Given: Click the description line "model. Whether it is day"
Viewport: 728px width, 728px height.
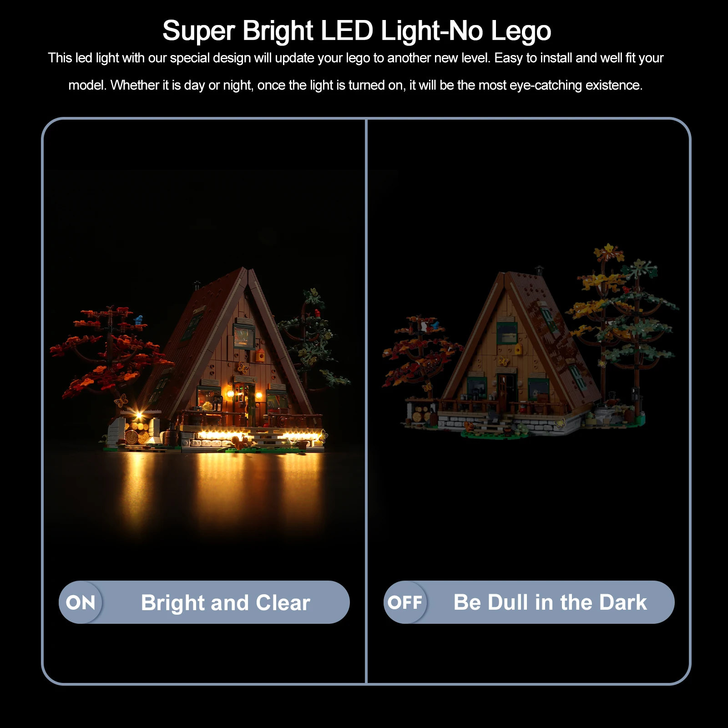Looking at the screenshot, I should coord(355,85).
